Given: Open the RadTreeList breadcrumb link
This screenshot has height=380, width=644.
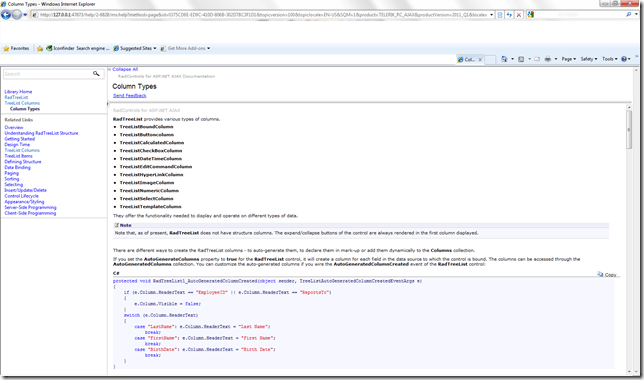Looking at the screenshot, I should (16, 97).
